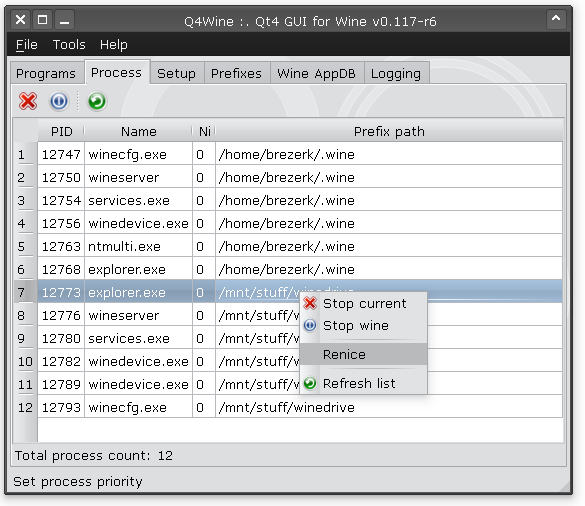Open the Help menu

pos(113,45)
